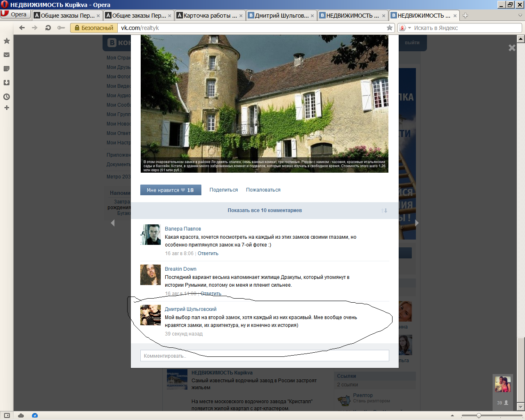This screenshot has width=525, height=420.
Task: Toggle the sidebar panel in the status bar
Action: [7, 415]
